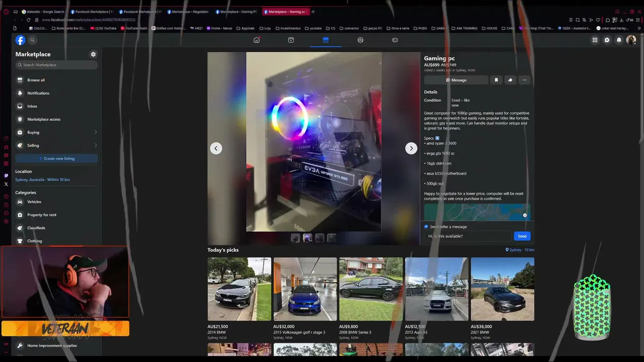The height and width of the screenshot is (362, 644).
Task: Open browser sidebar settings gear icon
Action: 6,221
